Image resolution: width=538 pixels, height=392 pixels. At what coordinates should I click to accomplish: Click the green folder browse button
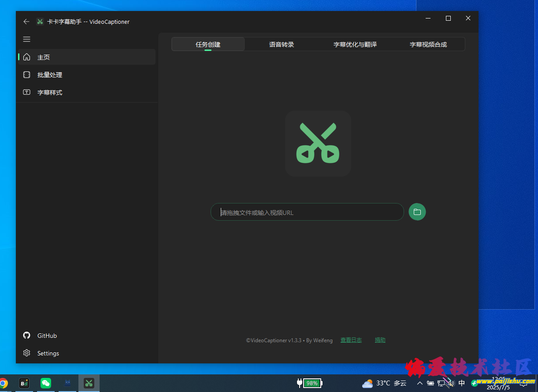click(417, 212)
